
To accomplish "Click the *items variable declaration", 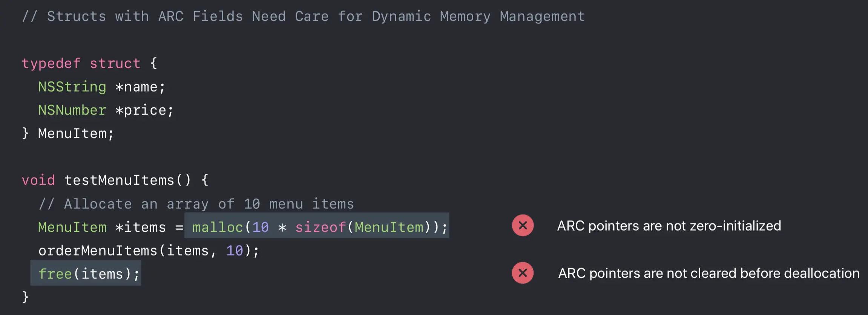I will point(140,227).
